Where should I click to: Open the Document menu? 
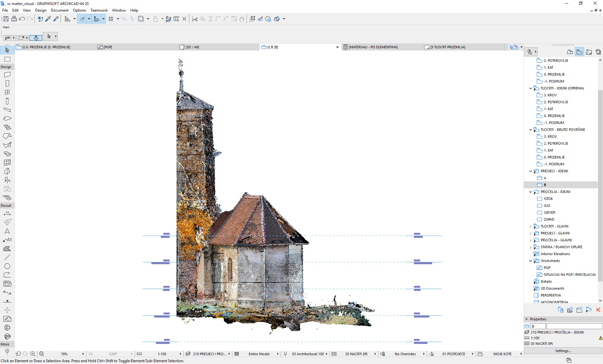tap(59, 10)
